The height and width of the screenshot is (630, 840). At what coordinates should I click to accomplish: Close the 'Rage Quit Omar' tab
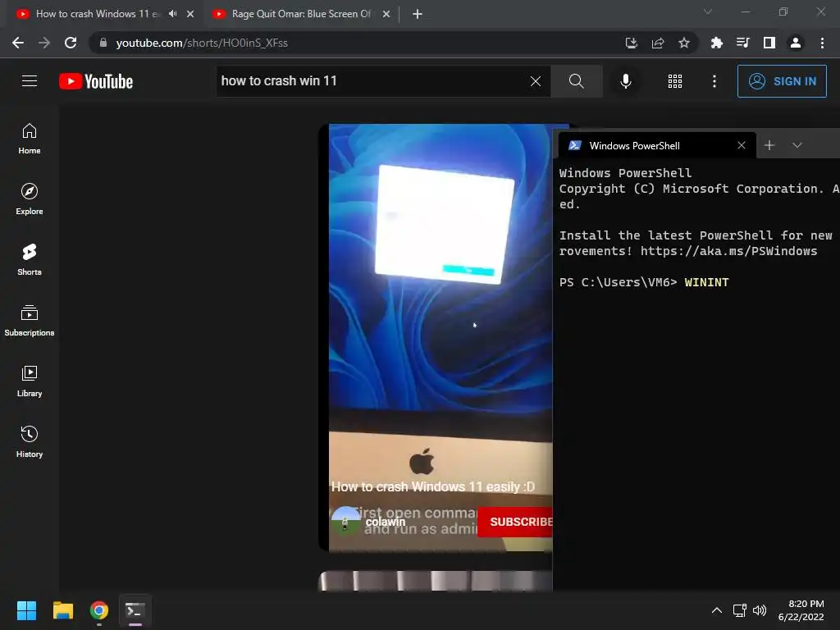386,15
